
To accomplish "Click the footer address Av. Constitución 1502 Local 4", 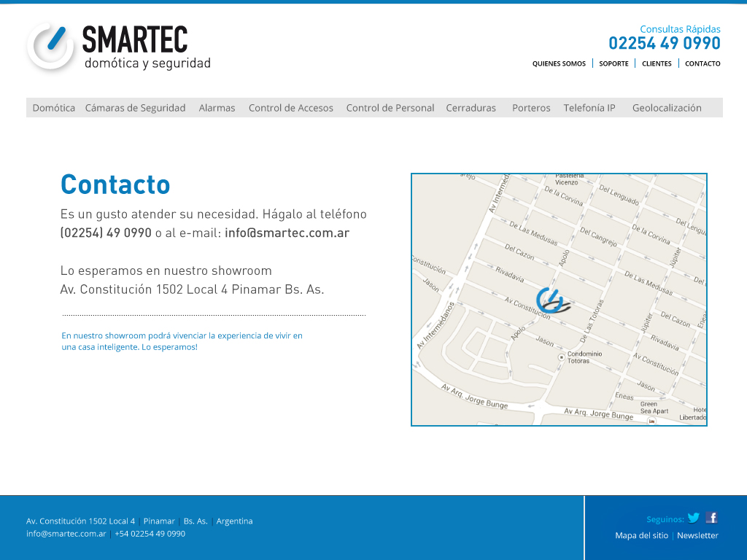I will (80, 521).
